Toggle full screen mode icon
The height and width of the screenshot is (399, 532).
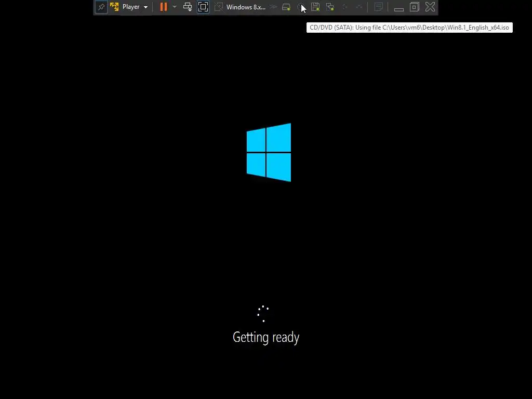coord(203,7)
